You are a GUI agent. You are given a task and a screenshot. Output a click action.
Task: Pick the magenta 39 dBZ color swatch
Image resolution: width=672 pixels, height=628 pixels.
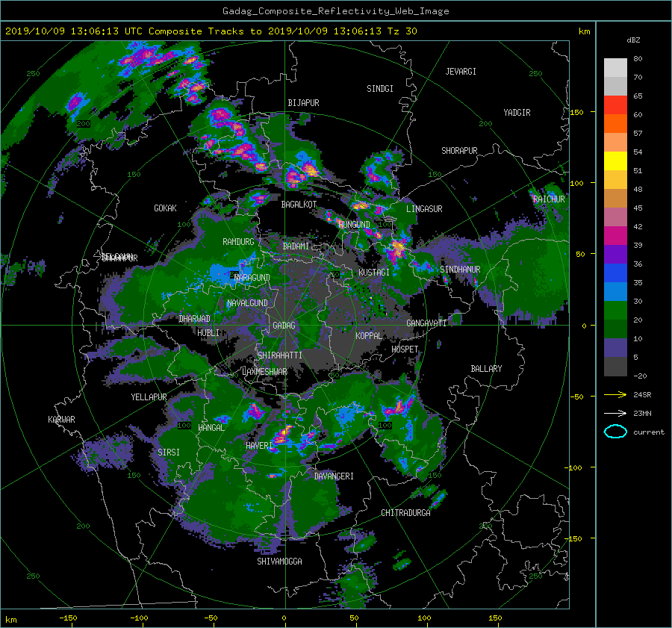point(615,235)
